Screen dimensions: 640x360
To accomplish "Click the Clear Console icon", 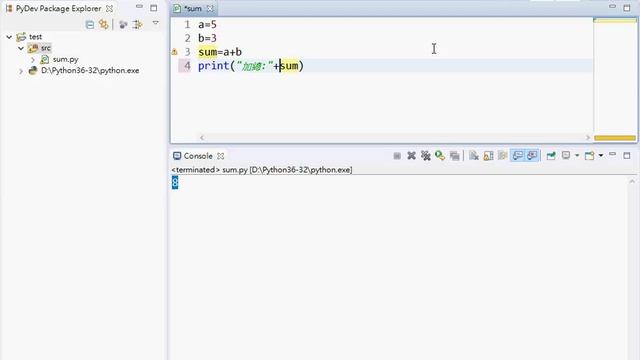I will (x=473, y=156).
